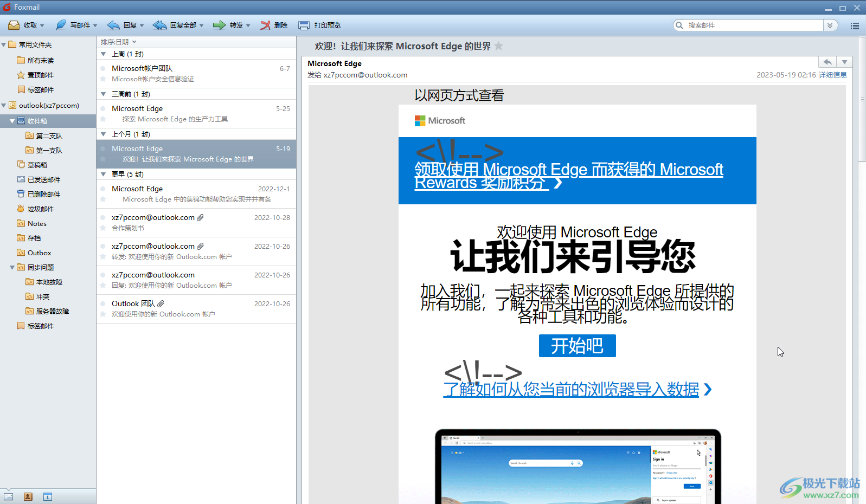Click the 以网页方式查看 link
The height and width of the screenshot is (504, 866).
point(459,95)
